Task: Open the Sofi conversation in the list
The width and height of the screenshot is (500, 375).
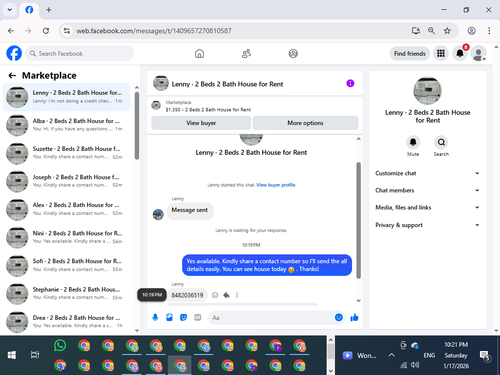Action: (x=67, y=265)
